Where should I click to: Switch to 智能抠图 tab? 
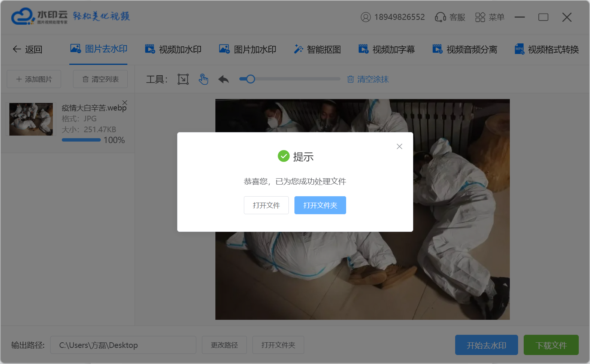click(x=317, y=49)
